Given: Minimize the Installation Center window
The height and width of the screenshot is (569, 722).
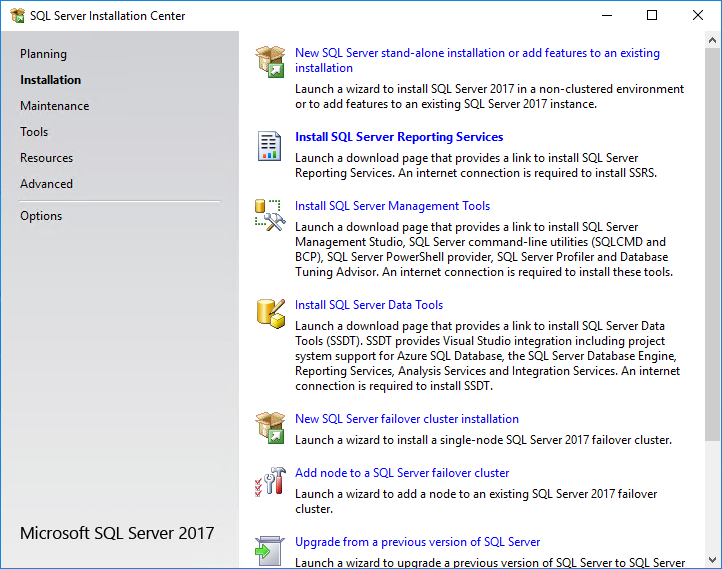Looking at the screenshot, I should pos(607,15).
